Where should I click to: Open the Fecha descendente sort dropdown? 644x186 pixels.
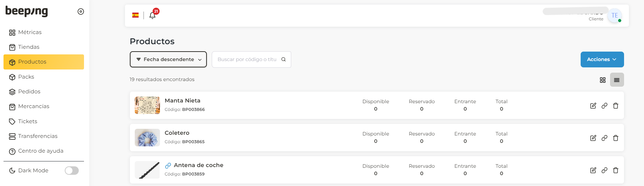click(168, 59)
